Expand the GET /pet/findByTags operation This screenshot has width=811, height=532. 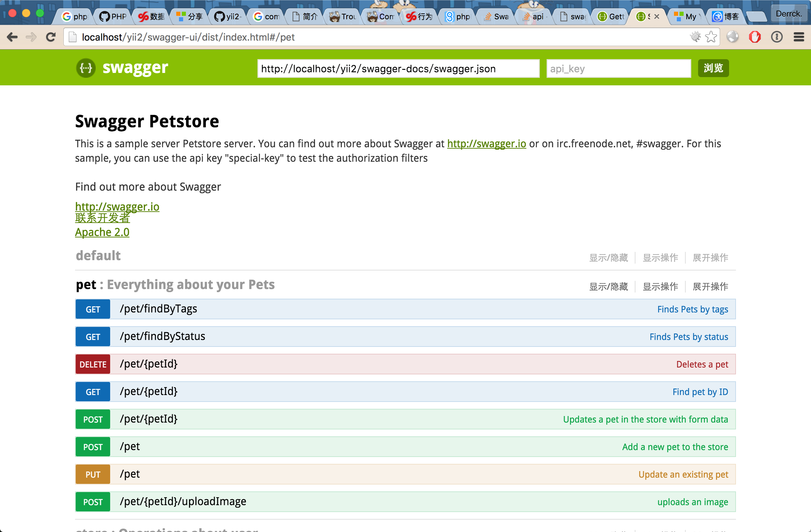pos(158,309)
